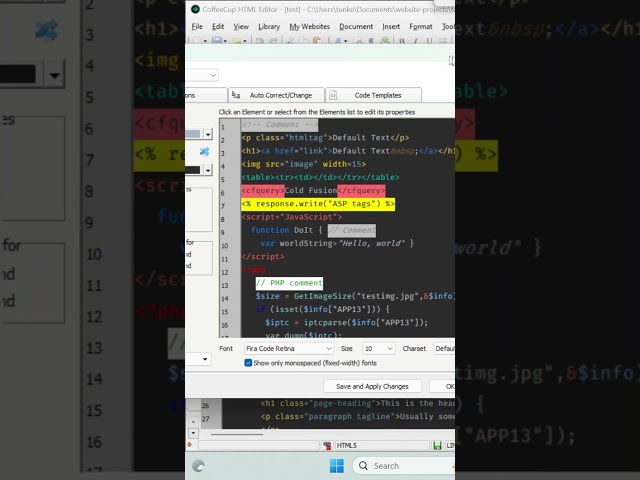Click the CoffeeCup app icon in title bar

pyautogui.click(x=195, y=9)
